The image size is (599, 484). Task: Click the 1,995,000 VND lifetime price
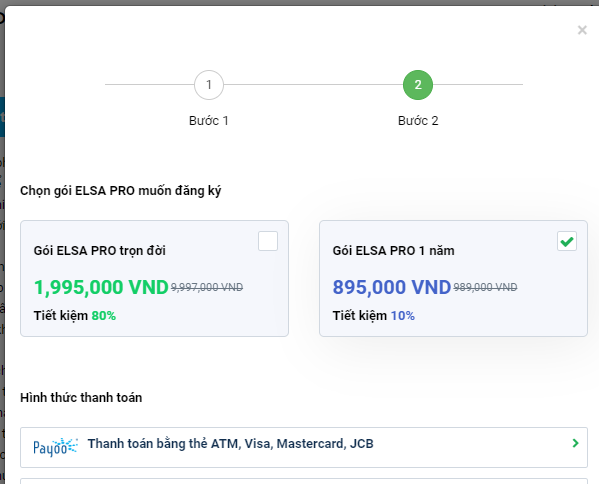(101, 287)
